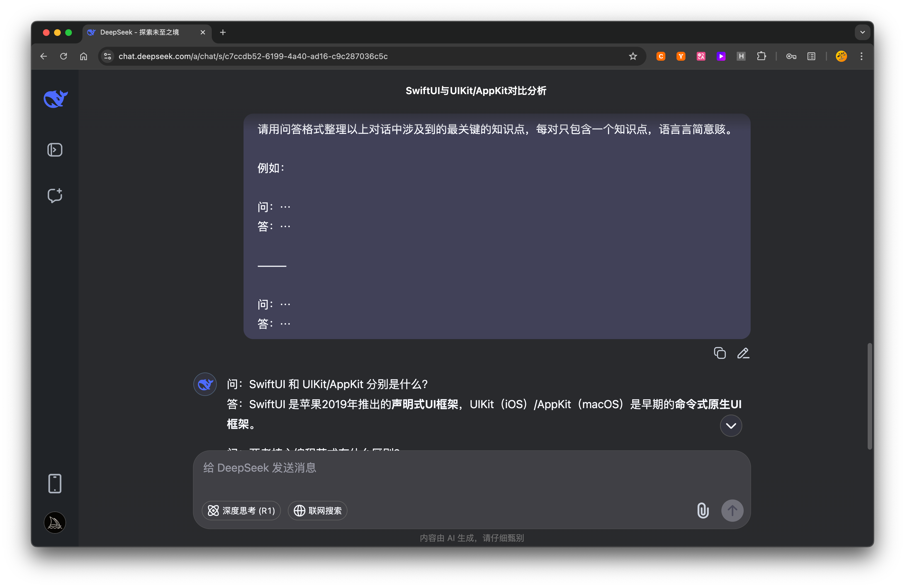The height and width of the screenshot is (588, 905).
Task: Expand the sidebar panel icon
Action: pos(55,150)
